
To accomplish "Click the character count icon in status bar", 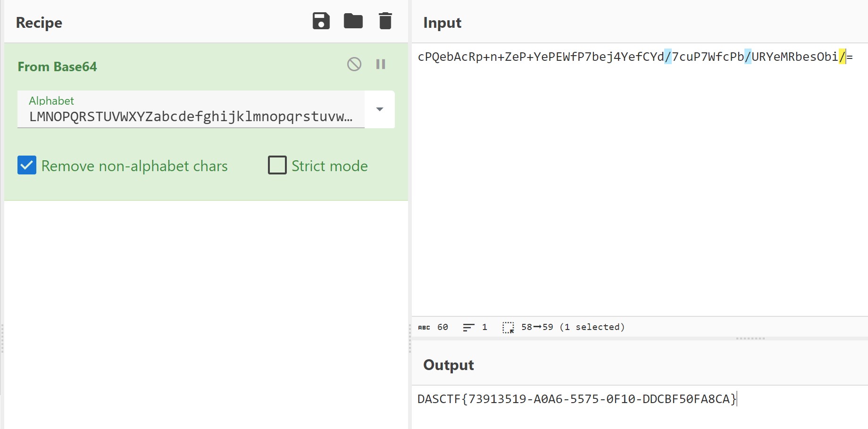I will pos(424,327).
